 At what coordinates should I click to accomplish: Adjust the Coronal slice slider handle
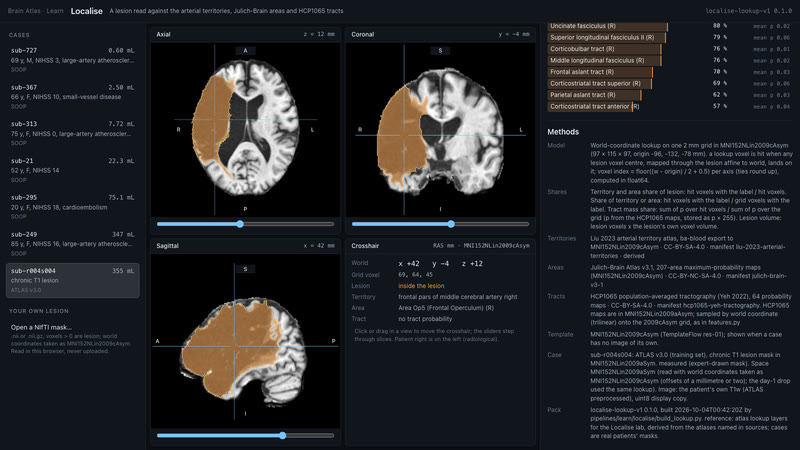click(451, 224)
